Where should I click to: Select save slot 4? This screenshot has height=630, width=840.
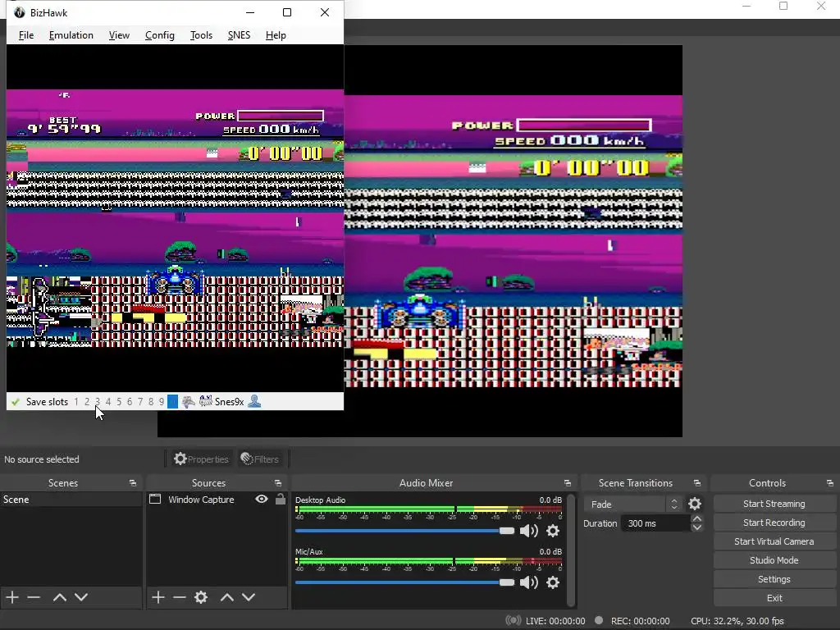[x=108, y=402]
